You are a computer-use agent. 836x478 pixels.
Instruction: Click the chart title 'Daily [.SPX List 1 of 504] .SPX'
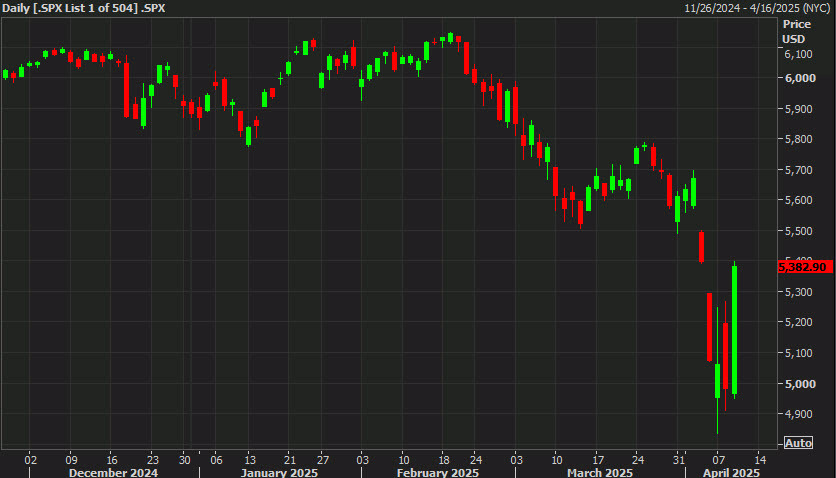(x=84, y=8)
